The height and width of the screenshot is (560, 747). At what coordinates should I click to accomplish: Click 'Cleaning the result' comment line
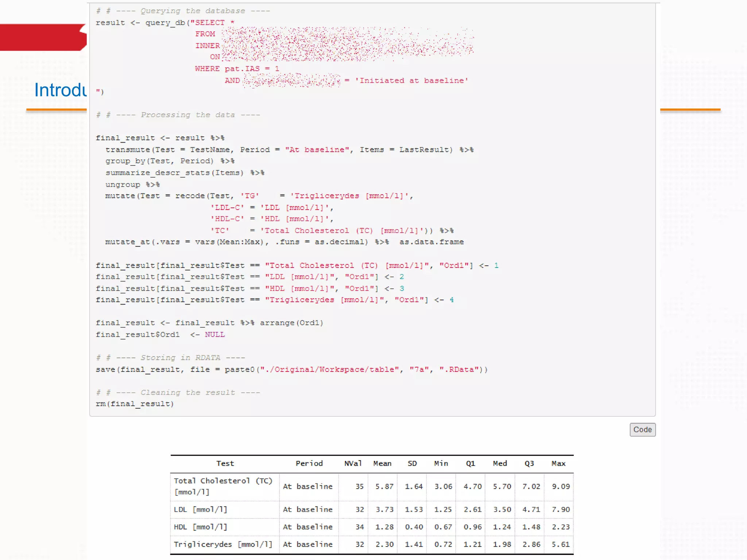(x=178, y=393)
